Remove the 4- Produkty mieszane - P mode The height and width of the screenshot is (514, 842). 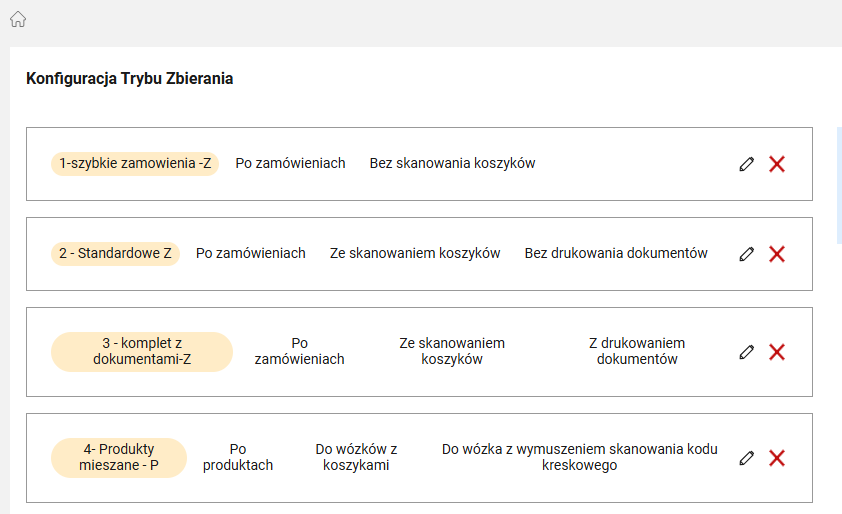(776, 458)
